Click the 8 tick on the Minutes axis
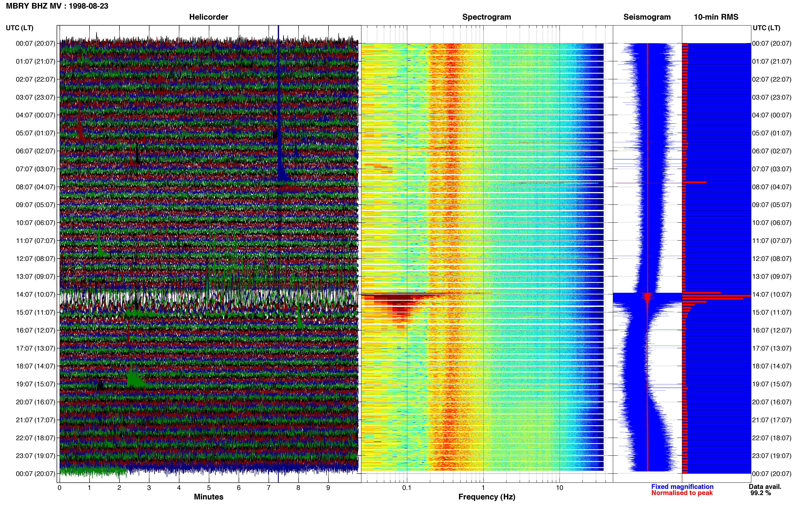Screen dimensions: 812x508 tap(298, 488)
